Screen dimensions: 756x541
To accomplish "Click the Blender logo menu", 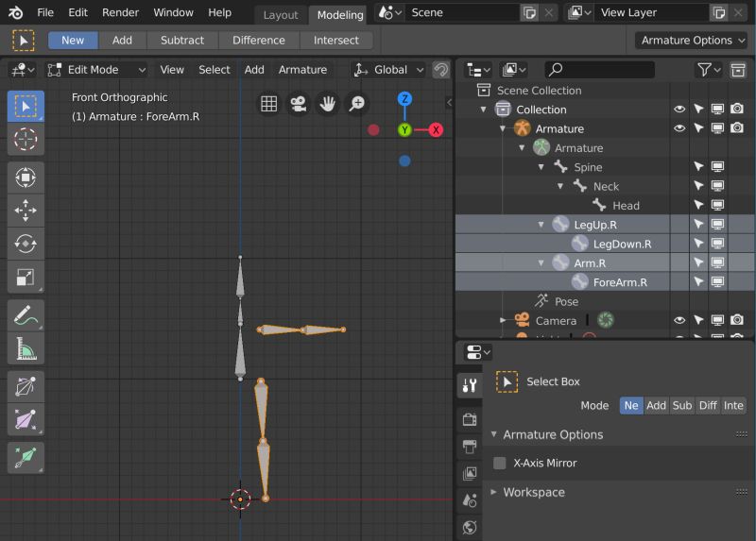I will click(15, 12).
